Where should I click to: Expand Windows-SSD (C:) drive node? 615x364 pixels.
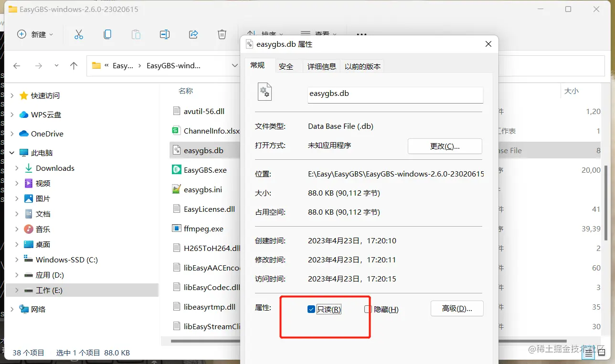point(17,260)
